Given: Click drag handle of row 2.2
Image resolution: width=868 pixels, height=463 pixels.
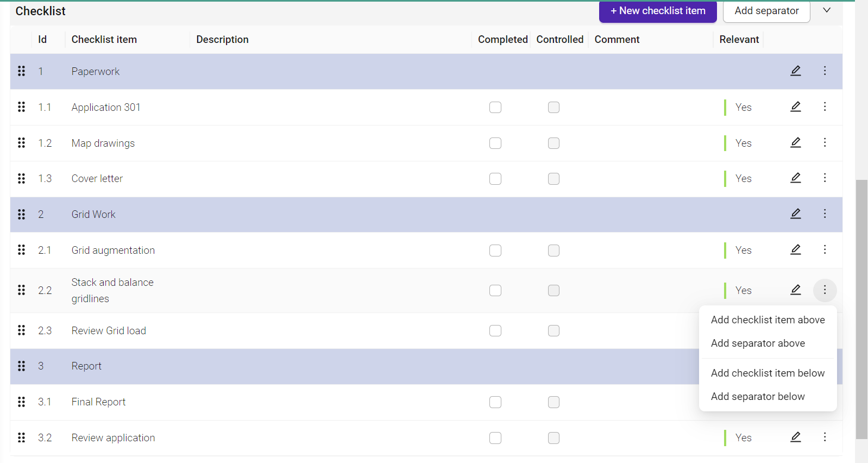Looking at the screenshot, I should click(x=21, y=290).
